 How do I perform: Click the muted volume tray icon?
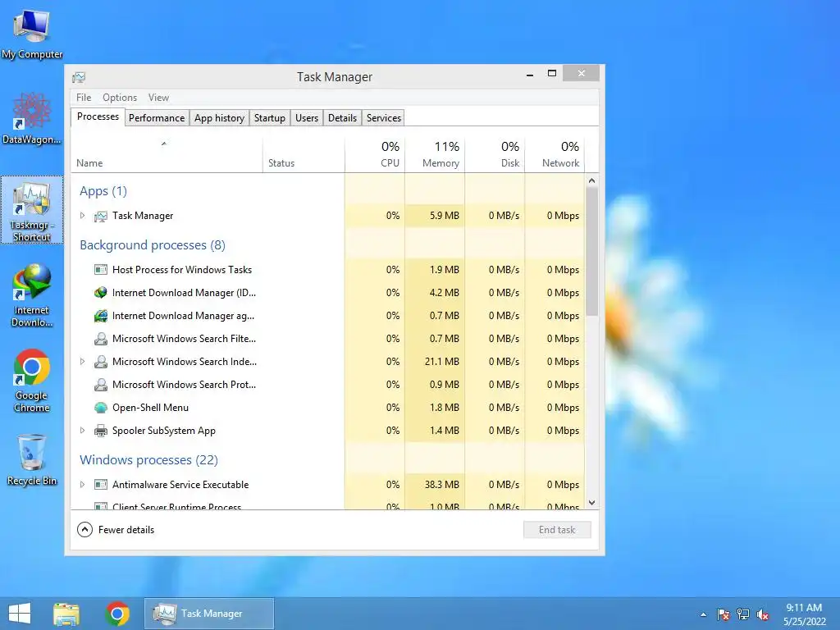[763, 614]
